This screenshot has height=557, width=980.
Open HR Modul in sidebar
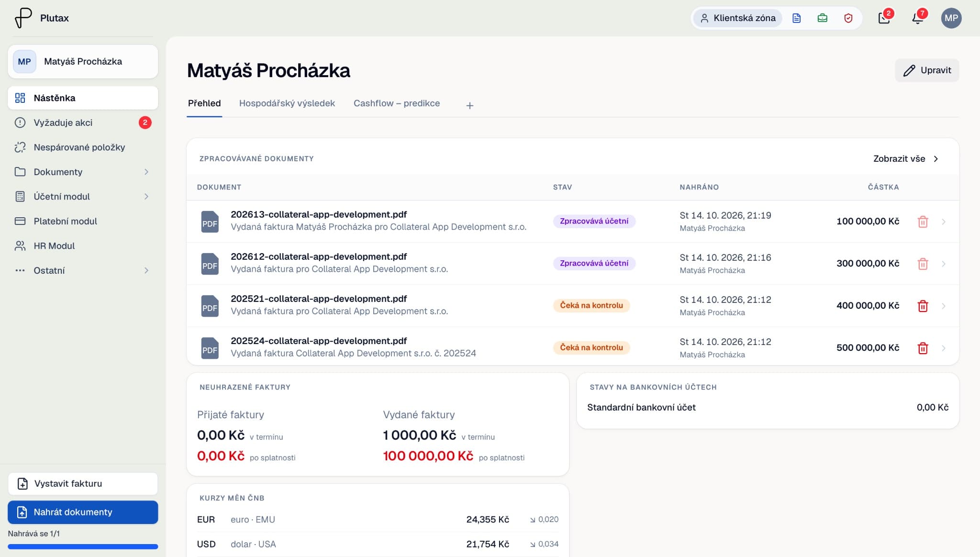(x=83, y=246)
